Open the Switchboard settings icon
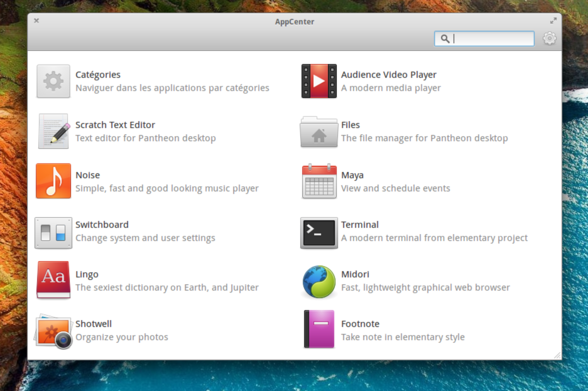The width and height of the screenshot is (588, 391). 53,233
